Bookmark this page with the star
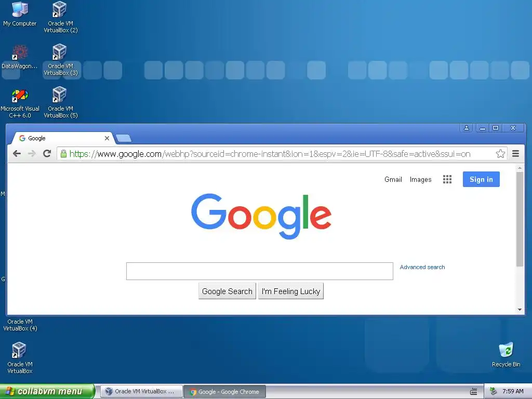Viewport: 532px width, 399px height. [x=500, y=154]
